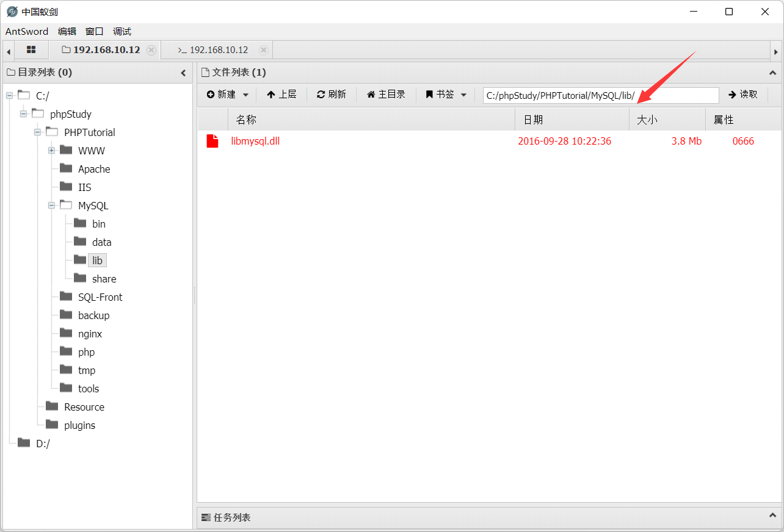Open the tmp folder

[x=78, y=370]
